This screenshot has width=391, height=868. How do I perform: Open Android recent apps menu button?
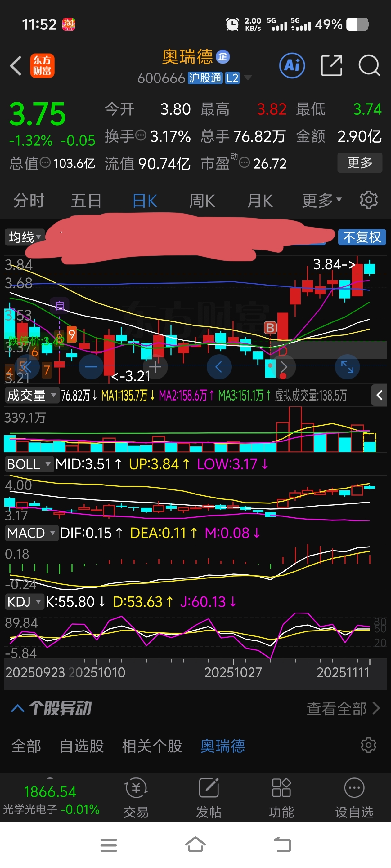pos(109,845)
